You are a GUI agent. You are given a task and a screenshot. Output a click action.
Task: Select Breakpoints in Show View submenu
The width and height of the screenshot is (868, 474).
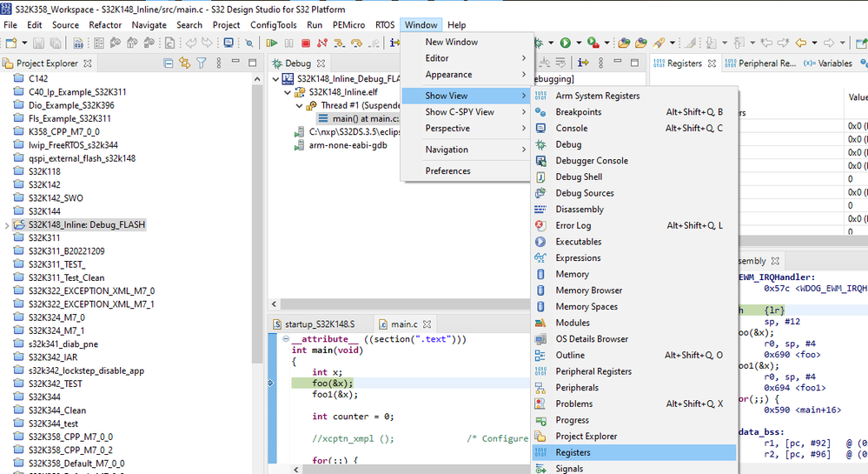tap(634, 112)
